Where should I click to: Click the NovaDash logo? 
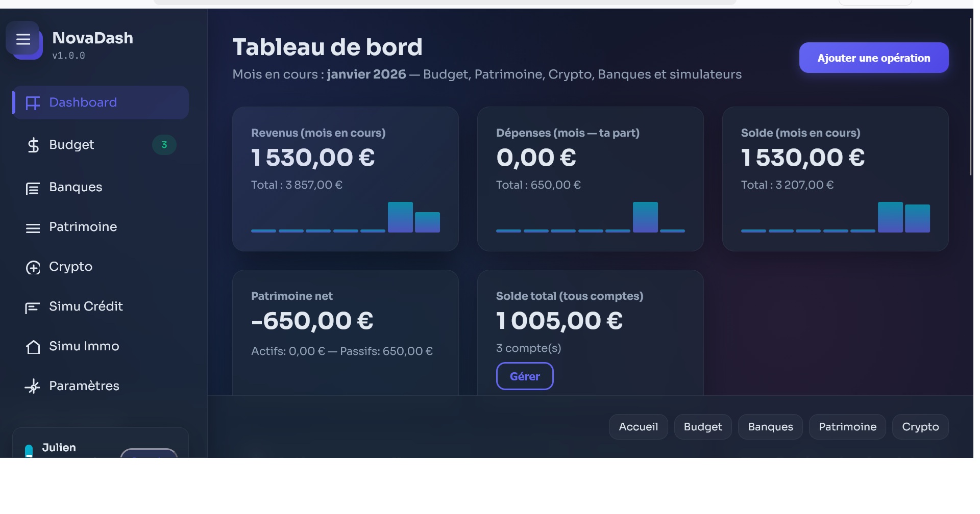pyautogui.click(x=92, y=37)
